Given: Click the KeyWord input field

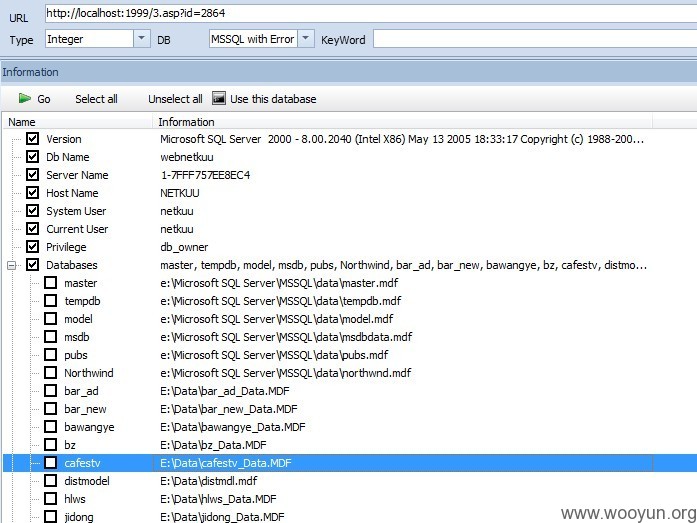Looking at the screenshot, I should click(535, 39).
